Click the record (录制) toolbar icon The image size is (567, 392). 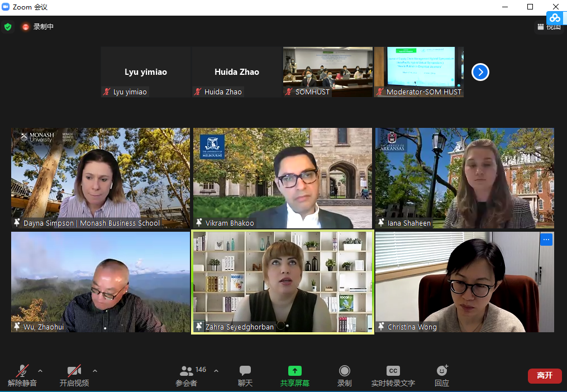point(345,371)
